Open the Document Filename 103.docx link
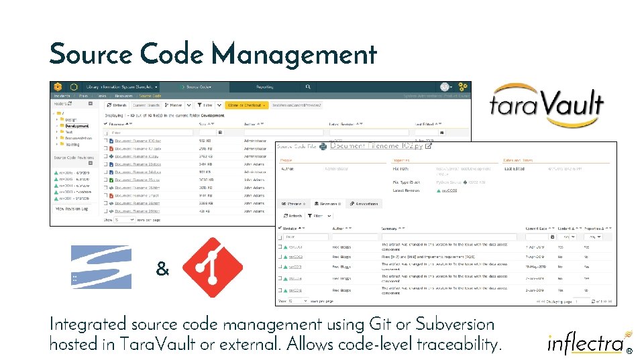The height and width of the screenshot is (362, 644). (138, 164)
